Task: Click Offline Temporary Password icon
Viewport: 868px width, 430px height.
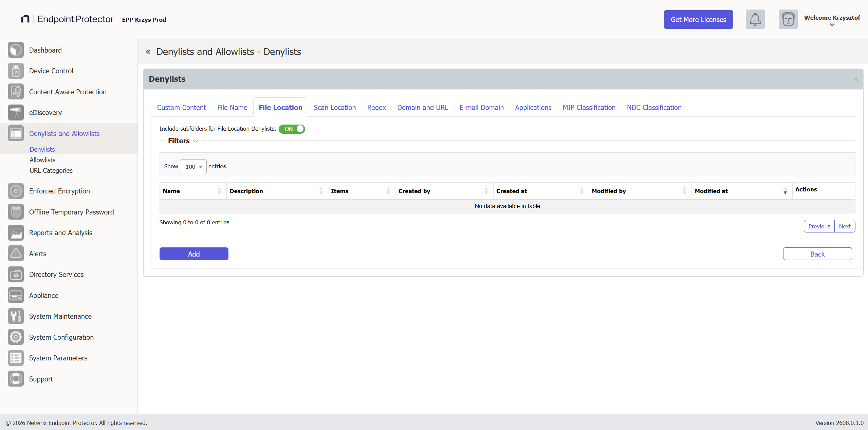Action: [16, 212]
